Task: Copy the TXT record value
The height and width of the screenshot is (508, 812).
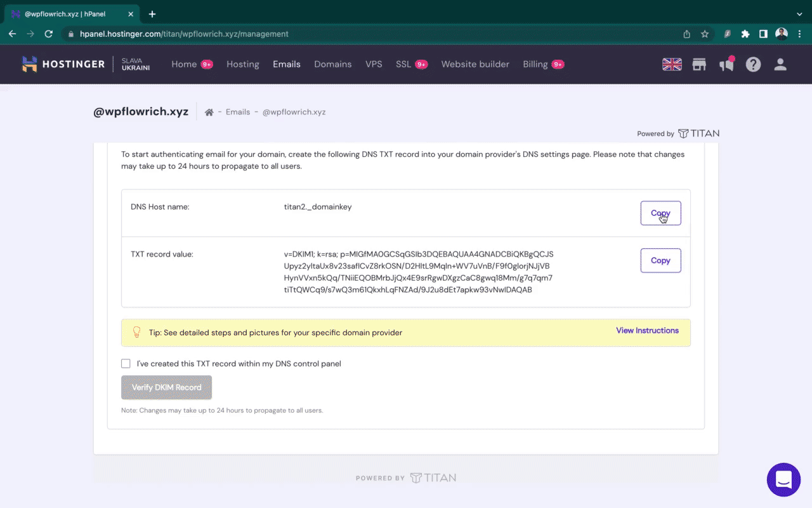Action: pos(660,260)
